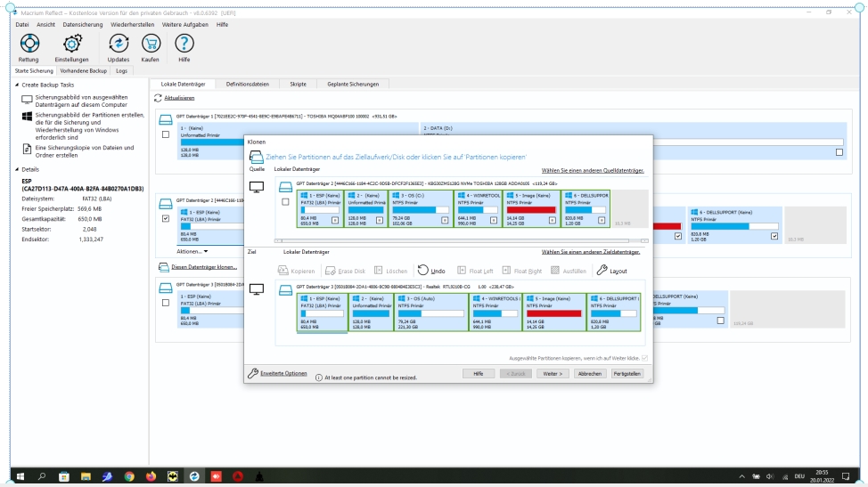Open Firefox from the taskbar
This screenshot has height=487, width=868.
151,476
